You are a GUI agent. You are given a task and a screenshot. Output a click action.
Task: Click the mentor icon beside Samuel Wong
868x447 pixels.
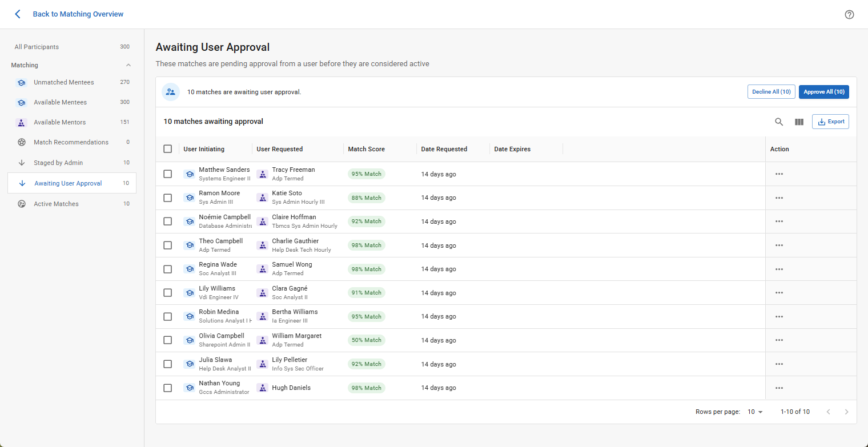pyautogui.click(x=262, y=269)
